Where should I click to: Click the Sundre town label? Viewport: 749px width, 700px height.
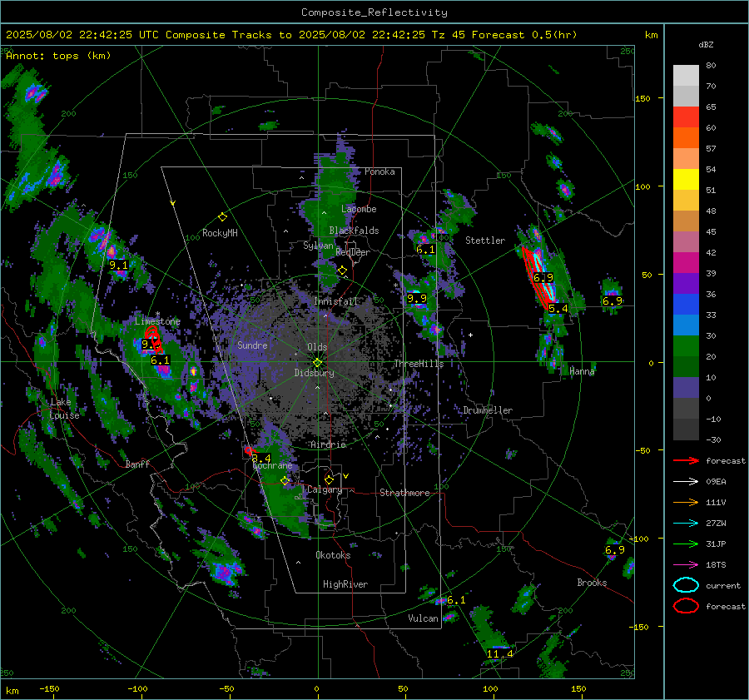click(x=252, y=345)
